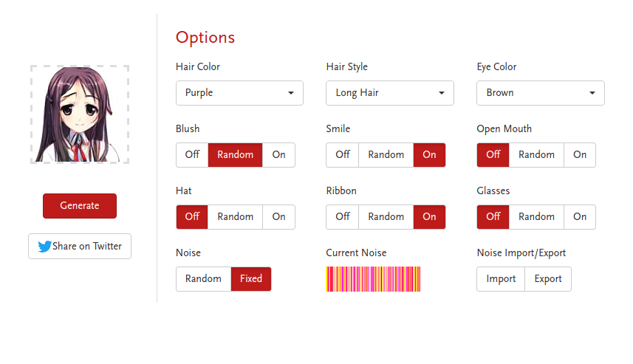
Task: Set Glasses to Random
Action: [x=536, y=217]
